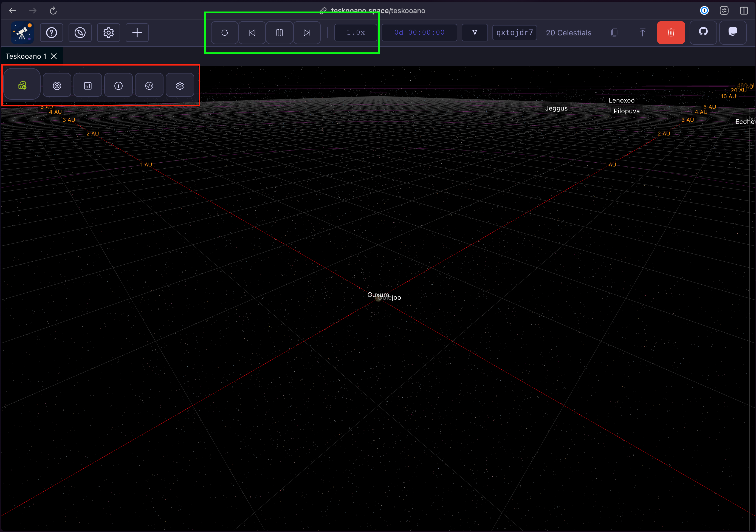The image size is (756, 532).
Task: Open the 1Password extension icon
Action: [x=704, y=10]
